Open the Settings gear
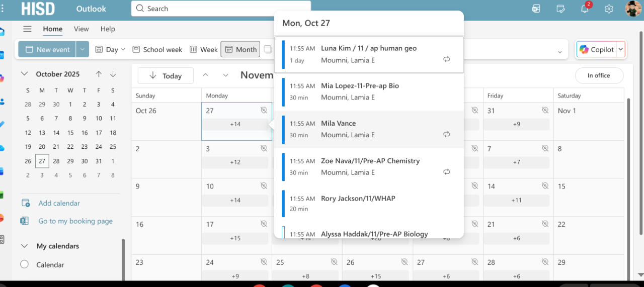The width and height of the screenshot is (644, 287). point(609,9)
